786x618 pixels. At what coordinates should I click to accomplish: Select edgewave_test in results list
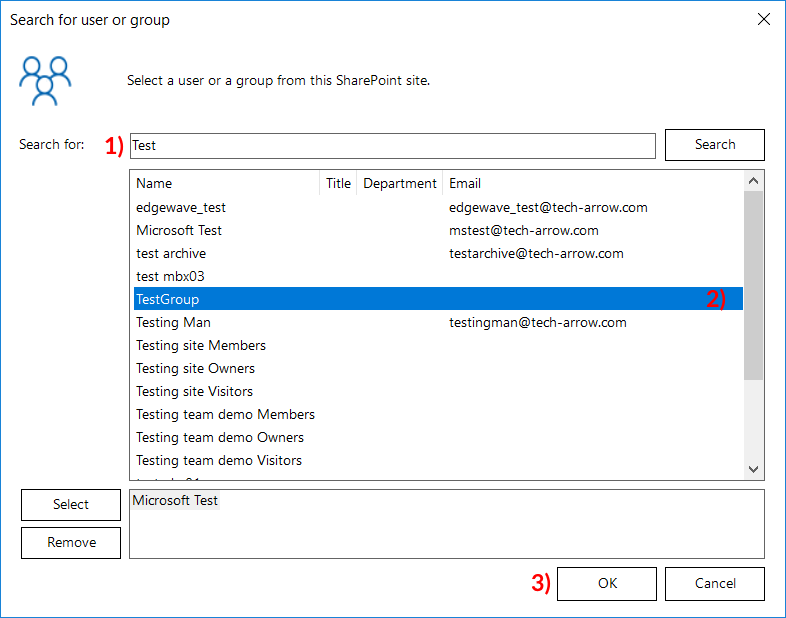pos(181,208)
